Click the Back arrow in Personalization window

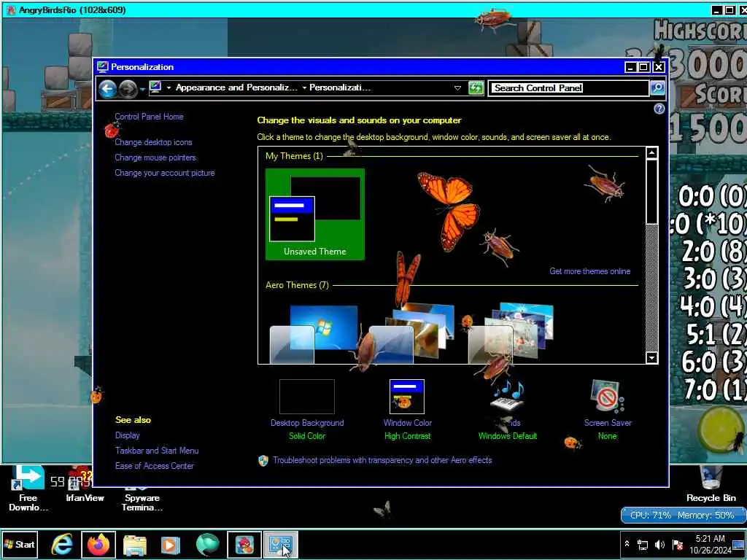tap(108, 88)
